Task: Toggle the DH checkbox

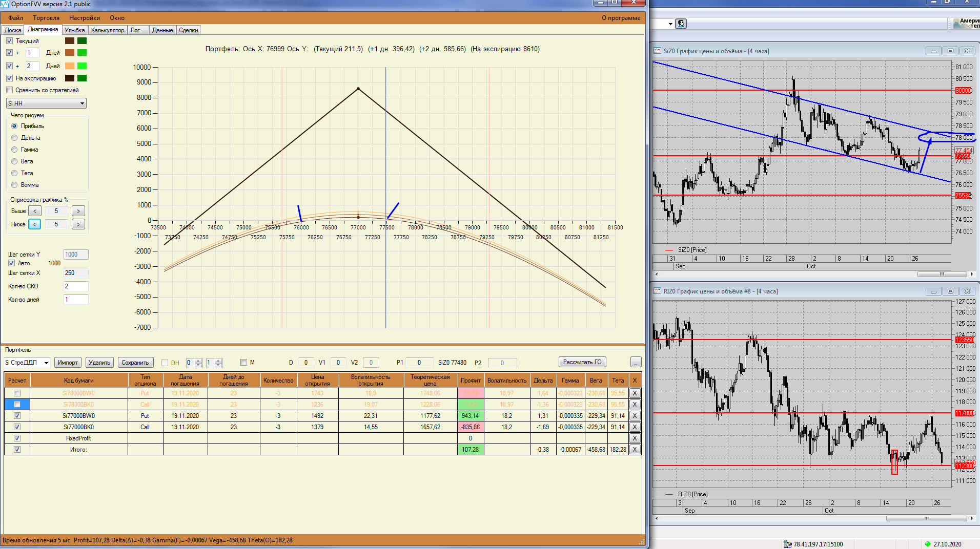Action: point(165,363)
